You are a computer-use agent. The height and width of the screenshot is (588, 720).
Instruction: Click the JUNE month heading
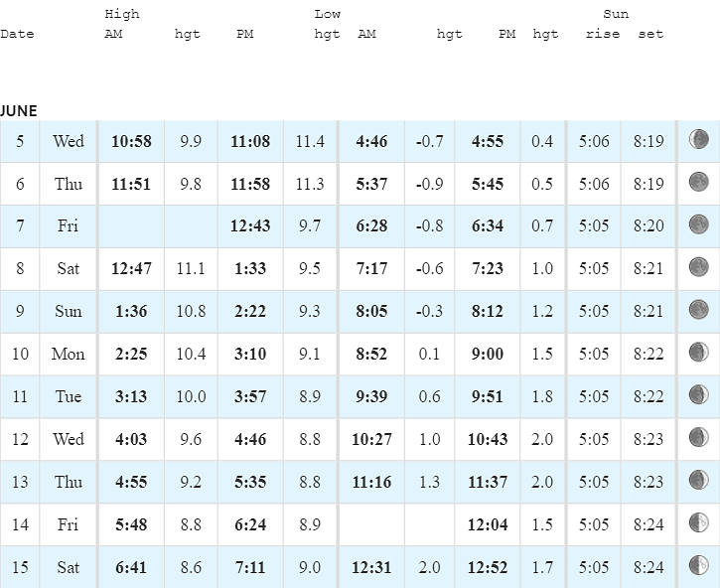[18, 111]
